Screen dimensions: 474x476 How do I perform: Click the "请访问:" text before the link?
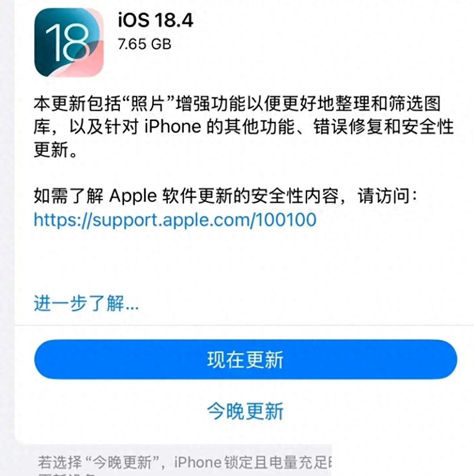pyautogui.click(x=387, y=196)
